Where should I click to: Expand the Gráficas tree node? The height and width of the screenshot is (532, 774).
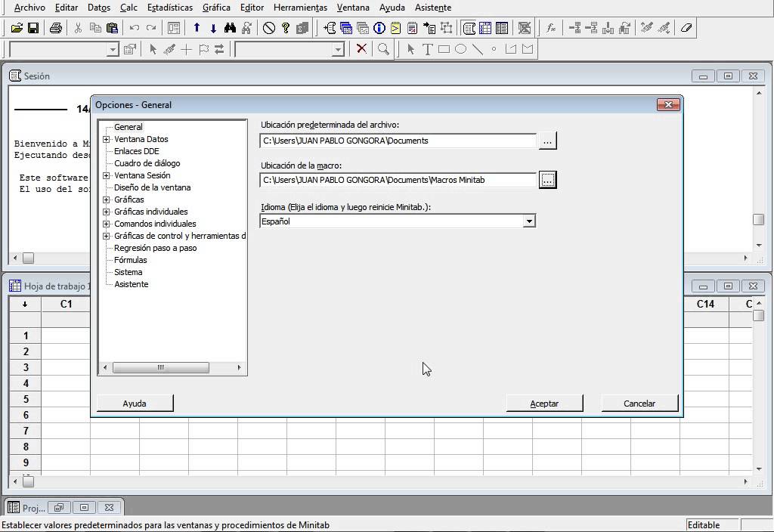click(106, 199)
